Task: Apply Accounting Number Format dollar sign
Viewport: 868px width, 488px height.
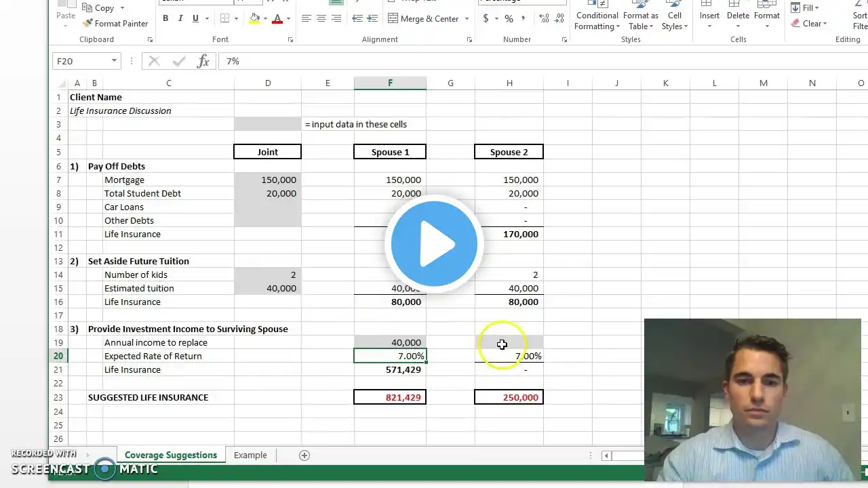Action: (x=486, y=19)
